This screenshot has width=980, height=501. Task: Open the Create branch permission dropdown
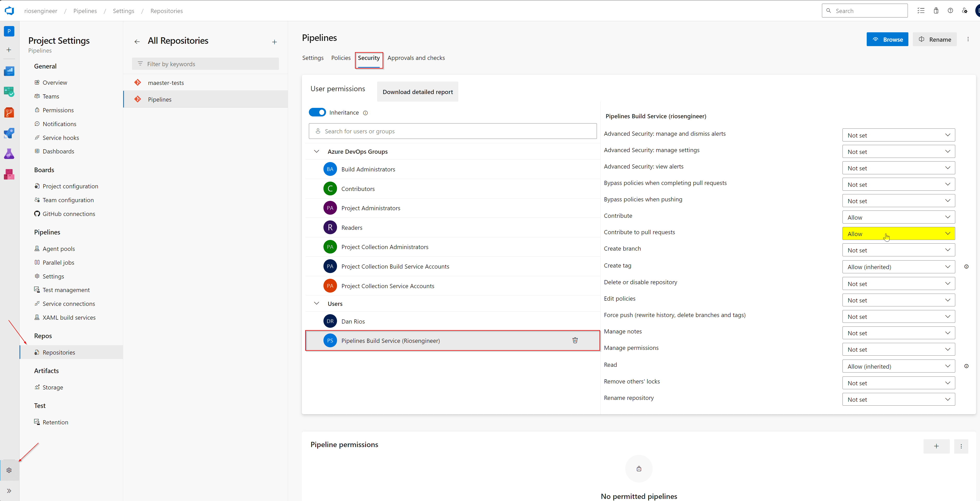(898, 250)
